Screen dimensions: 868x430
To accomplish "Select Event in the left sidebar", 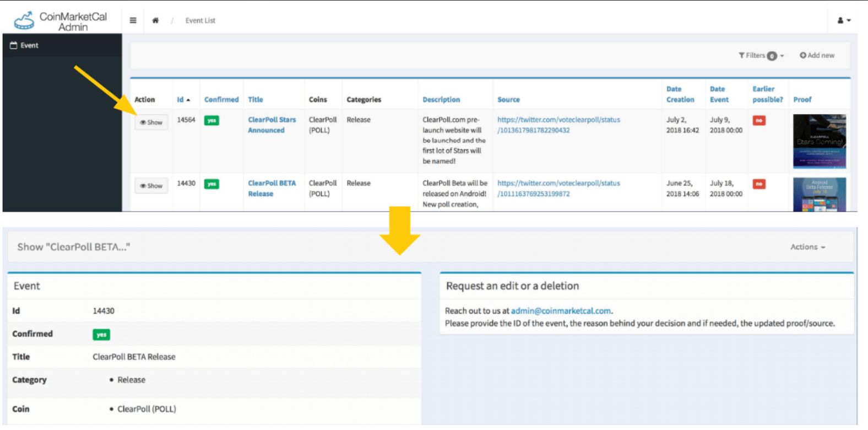I will click(x=29, y=45).
